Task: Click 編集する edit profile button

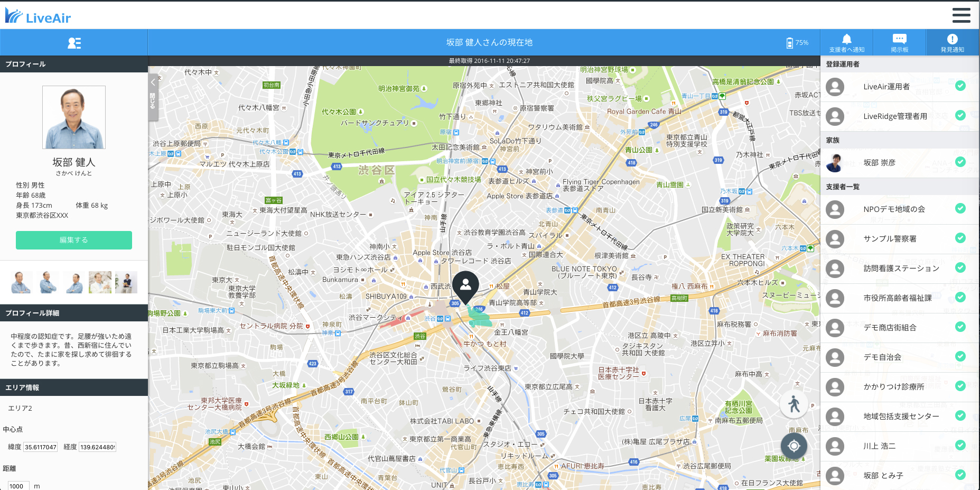Action: coord(74,240)
